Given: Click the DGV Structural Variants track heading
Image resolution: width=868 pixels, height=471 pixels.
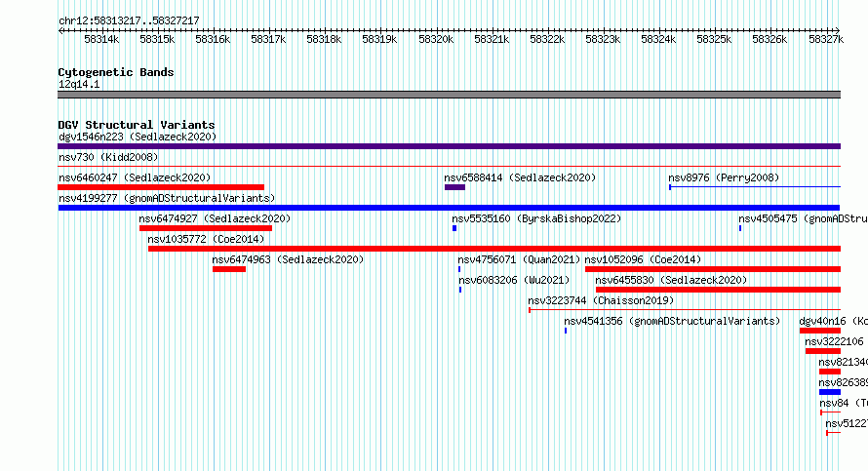Looking at the screenshot, I should pyautogui.click(x=137, y=125).
